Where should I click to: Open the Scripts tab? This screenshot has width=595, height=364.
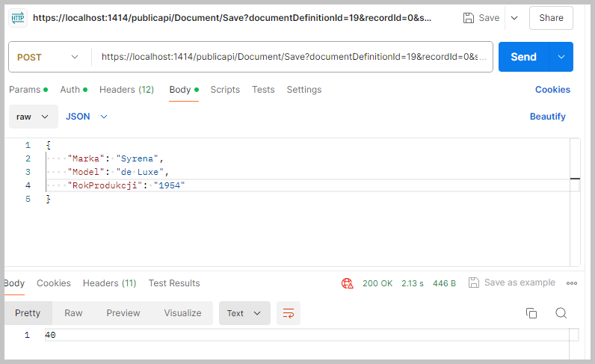click(225, 90)
